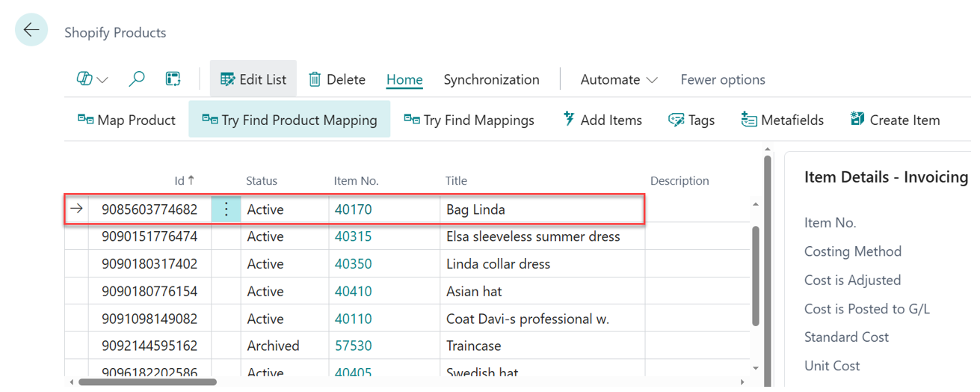Select the Home tab
This screenshot has width=980, height=392.
pos(404,79)
